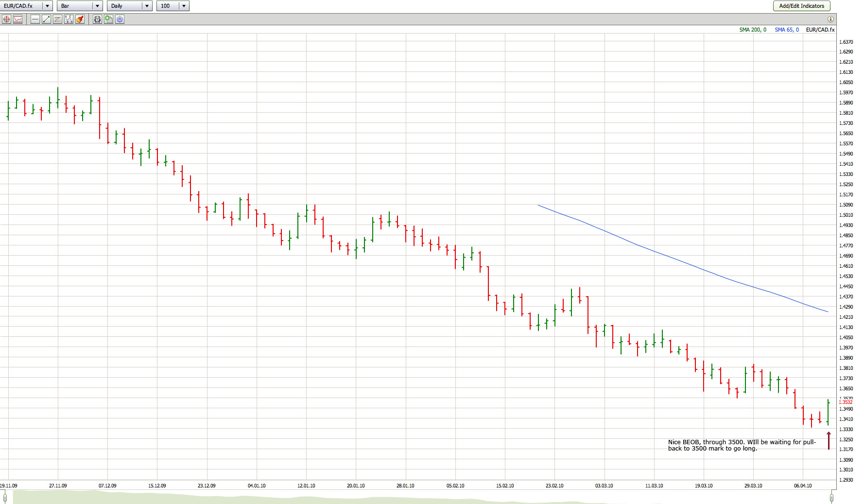Select the horizontal line drawing tool
864x504 pixels.
coord(35,19)
